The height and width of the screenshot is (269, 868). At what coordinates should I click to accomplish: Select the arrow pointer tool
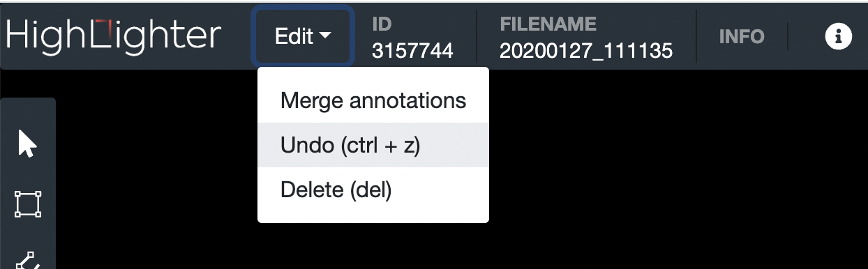point(27,144)
